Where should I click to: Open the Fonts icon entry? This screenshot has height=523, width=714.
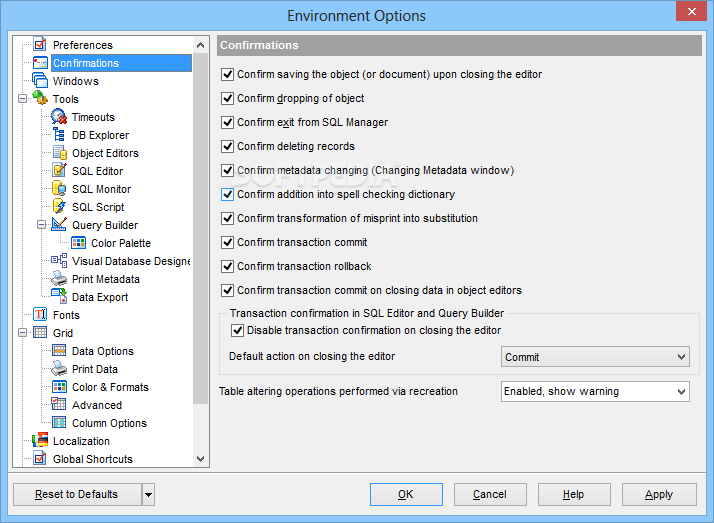(x=40, y=315)
